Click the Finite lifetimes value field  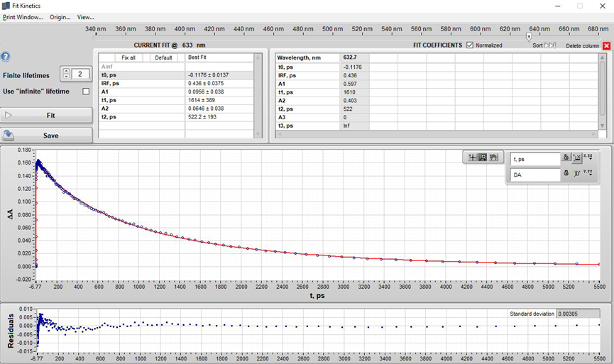click(x=80, y=74)
